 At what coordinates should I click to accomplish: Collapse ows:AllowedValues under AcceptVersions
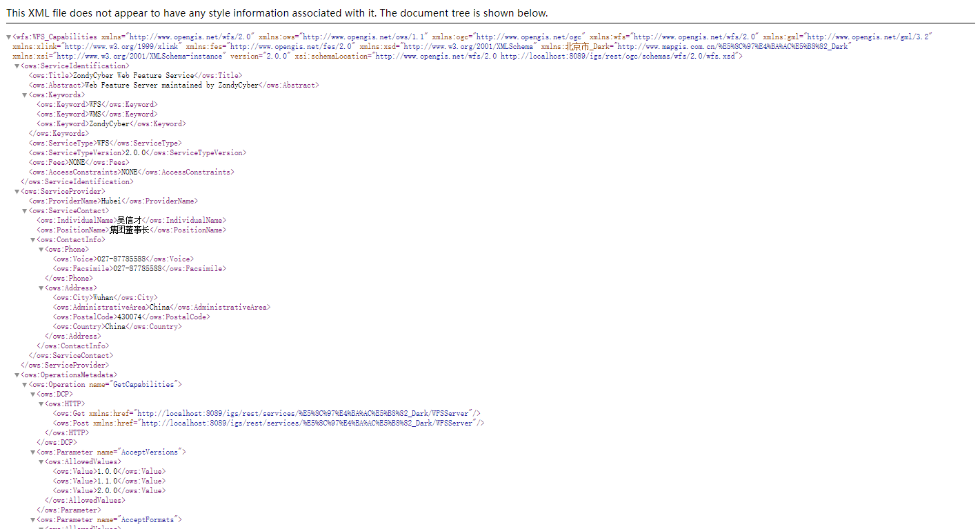(41, 462)
